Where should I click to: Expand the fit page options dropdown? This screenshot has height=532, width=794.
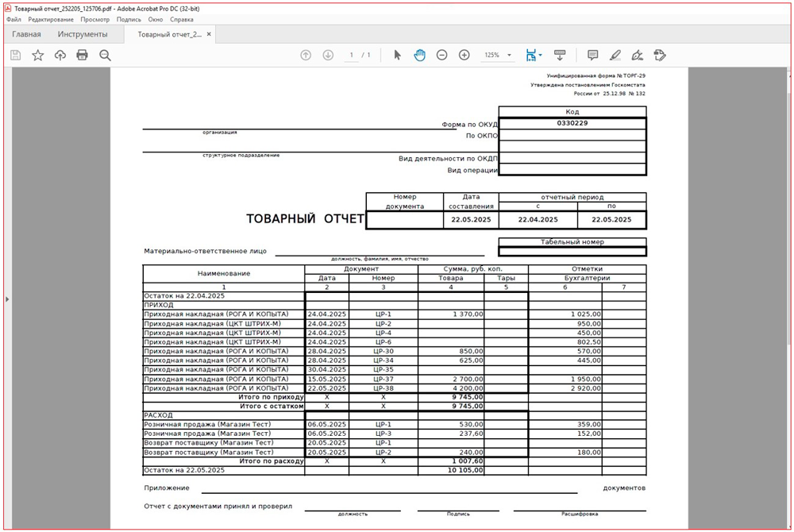pyautogui.click(x=541, y=56)
